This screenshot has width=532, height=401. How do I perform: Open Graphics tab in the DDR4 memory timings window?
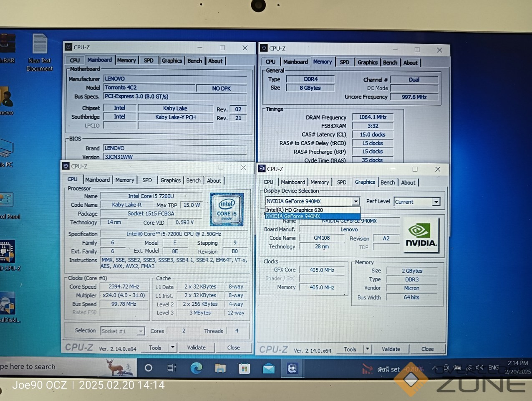368,62
